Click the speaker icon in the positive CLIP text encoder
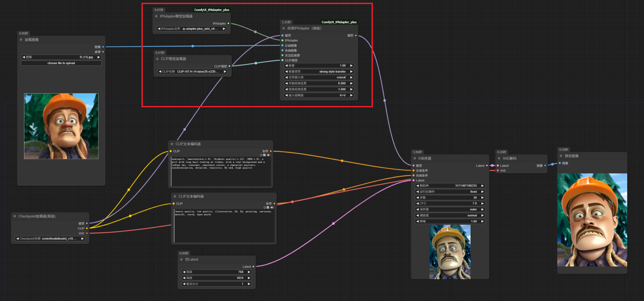Viewport: 644px width, 301px height. (x=268, y=155)
